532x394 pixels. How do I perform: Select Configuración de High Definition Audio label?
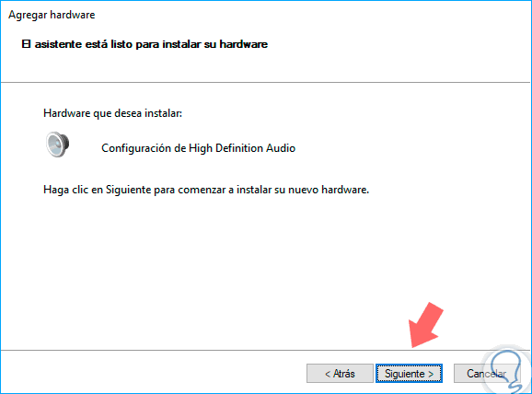tap(198, 148)
